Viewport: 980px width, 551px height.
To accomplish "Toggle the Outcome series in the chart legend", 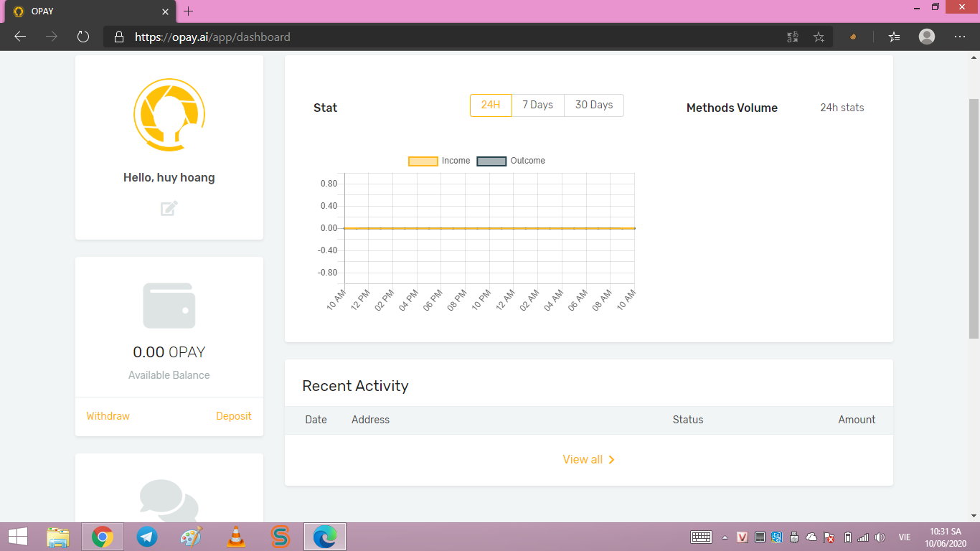I will click(x=511, y=161).
